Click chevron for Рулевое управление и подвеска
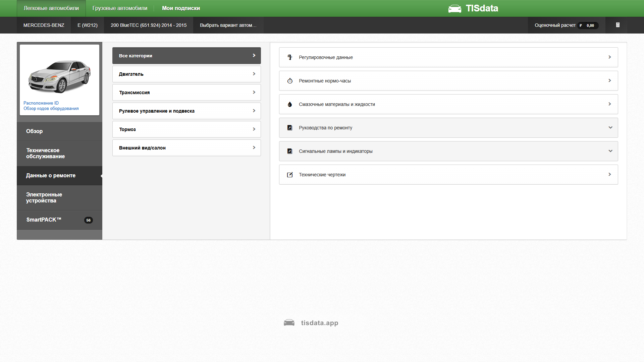The image size is (644, 362). 254,111
